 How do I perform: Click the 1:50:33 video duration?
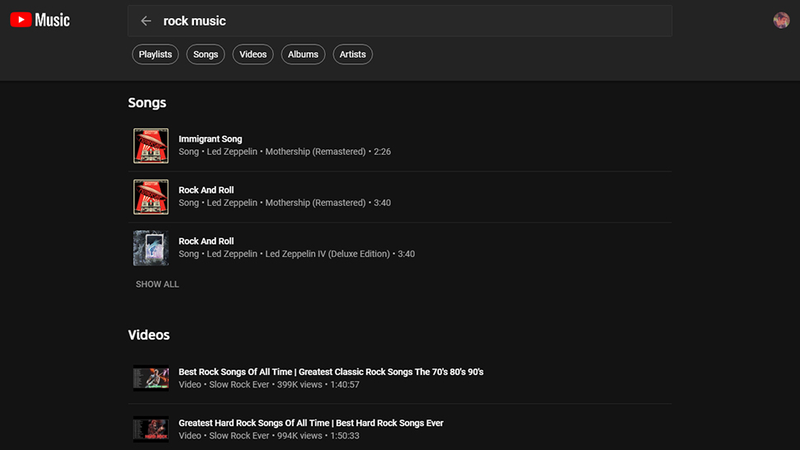click(x=345, y=436)
